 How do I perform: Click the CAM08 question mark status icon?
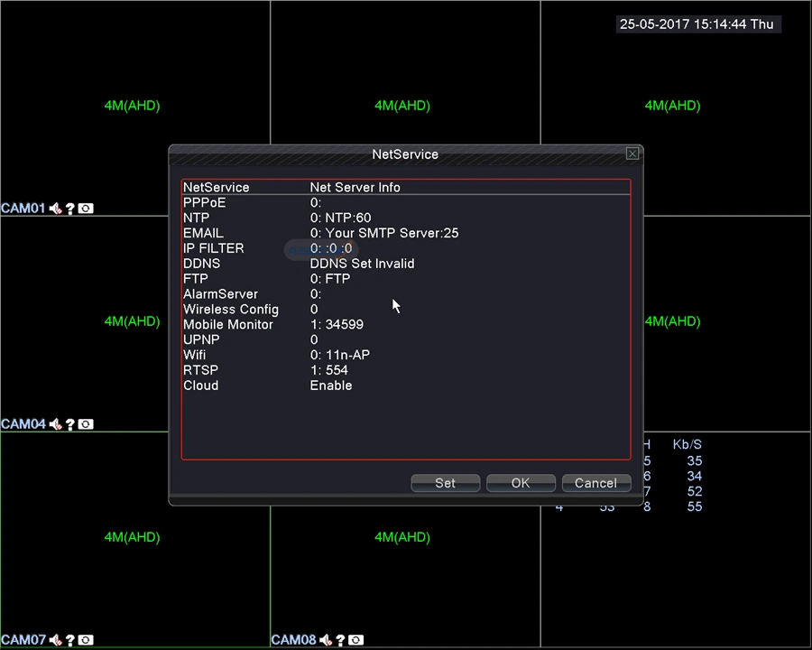pos(341,640)
